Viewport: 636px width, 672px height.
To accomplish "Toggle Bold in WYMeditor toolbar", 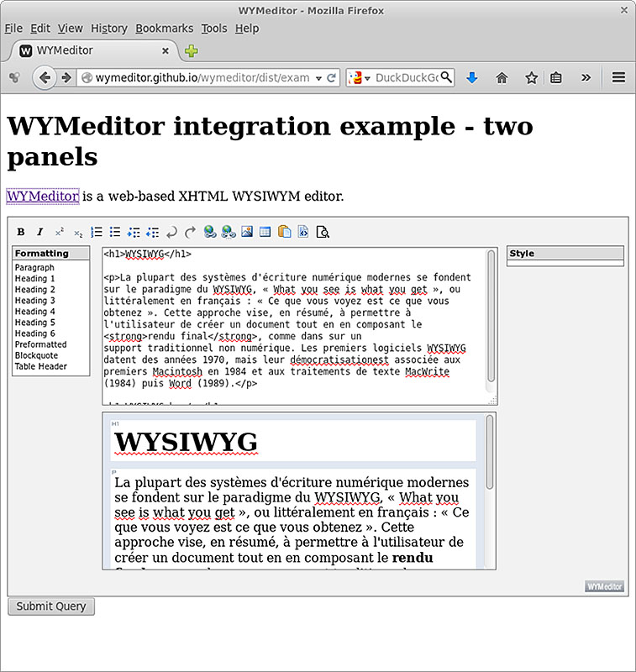I will pyautogui.click(x=20, y=233).
